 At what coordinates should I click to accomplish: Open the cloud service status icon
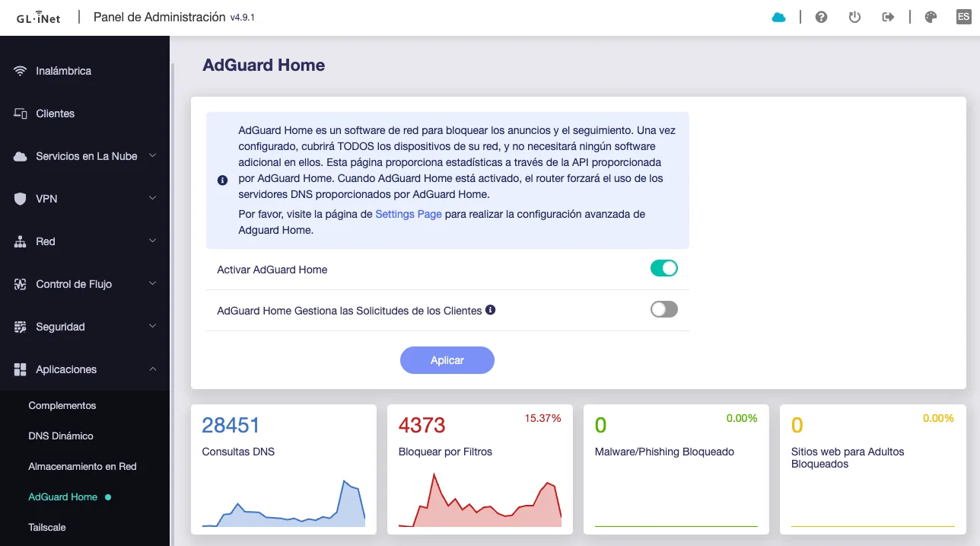click(778, 18)
